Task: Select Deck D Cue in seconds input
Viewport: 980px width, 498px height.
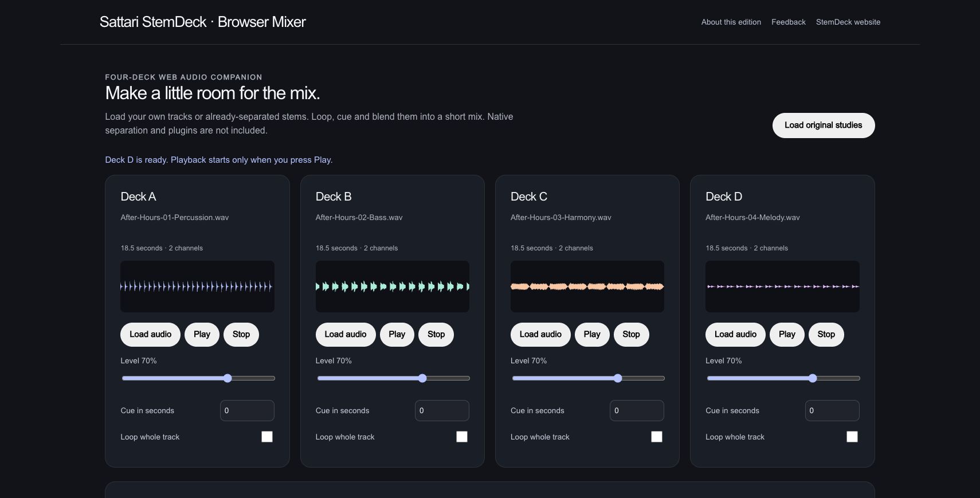Action: (832, 411)
